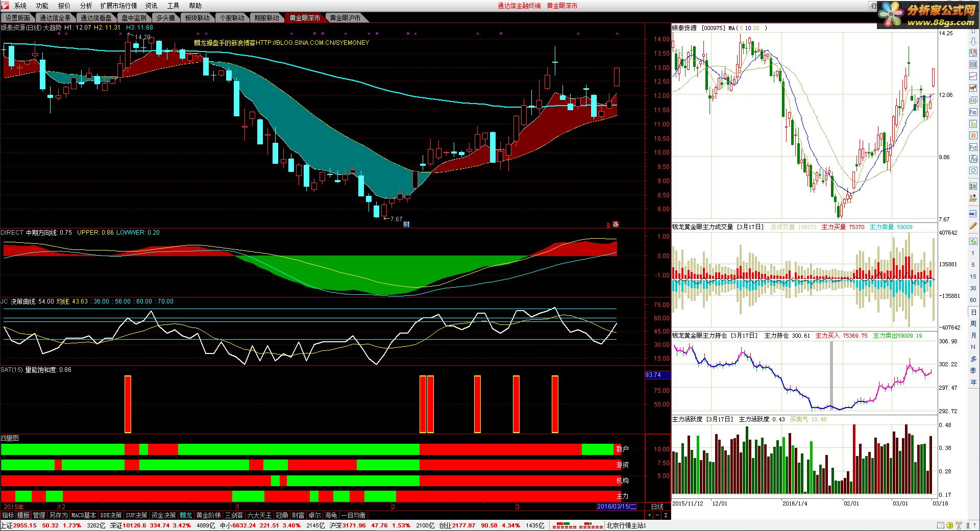
Task: Select the 六大天王 template
Action: pos(260,516)
